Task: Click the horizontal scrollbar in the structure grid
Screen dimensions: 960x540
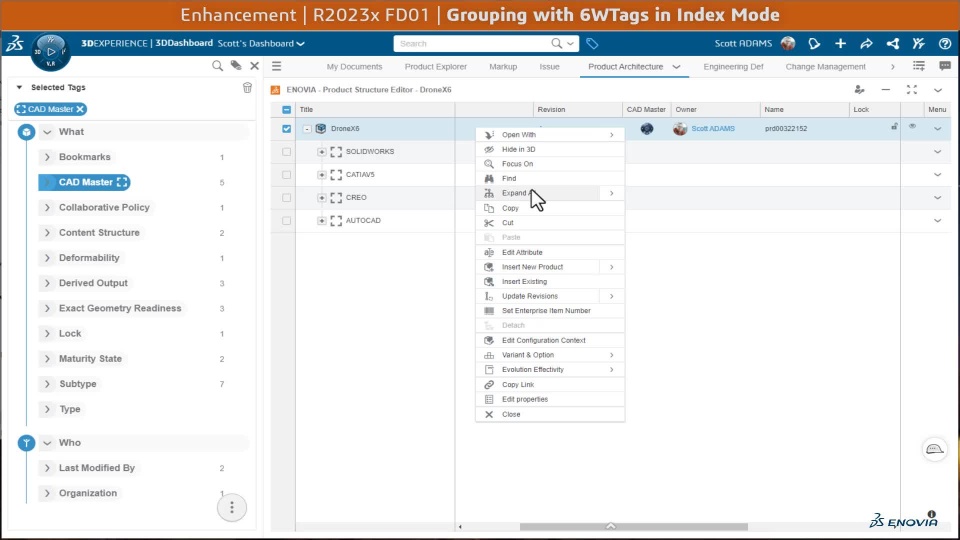Action: tap(634, 527)
